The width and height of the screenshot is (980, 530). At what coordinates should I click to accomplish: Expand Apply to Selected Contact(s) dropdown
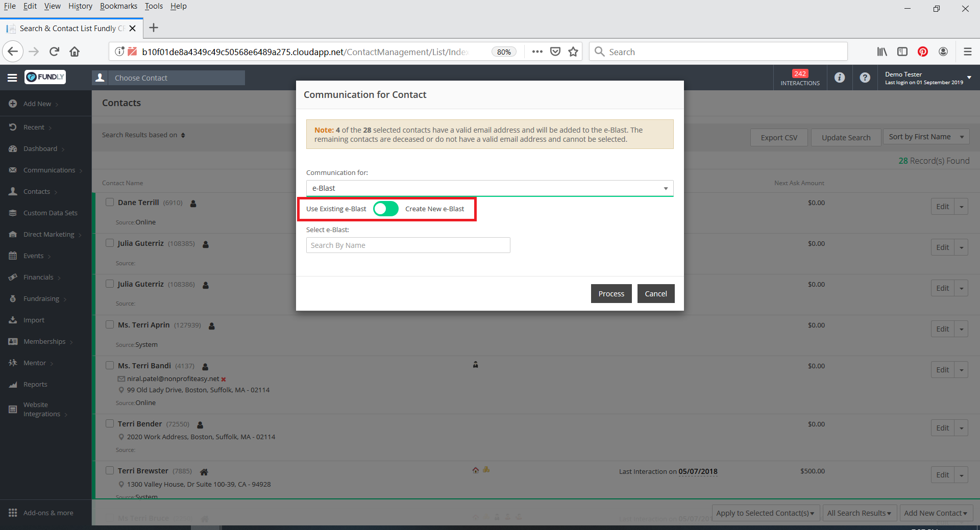tap(765, 513)
